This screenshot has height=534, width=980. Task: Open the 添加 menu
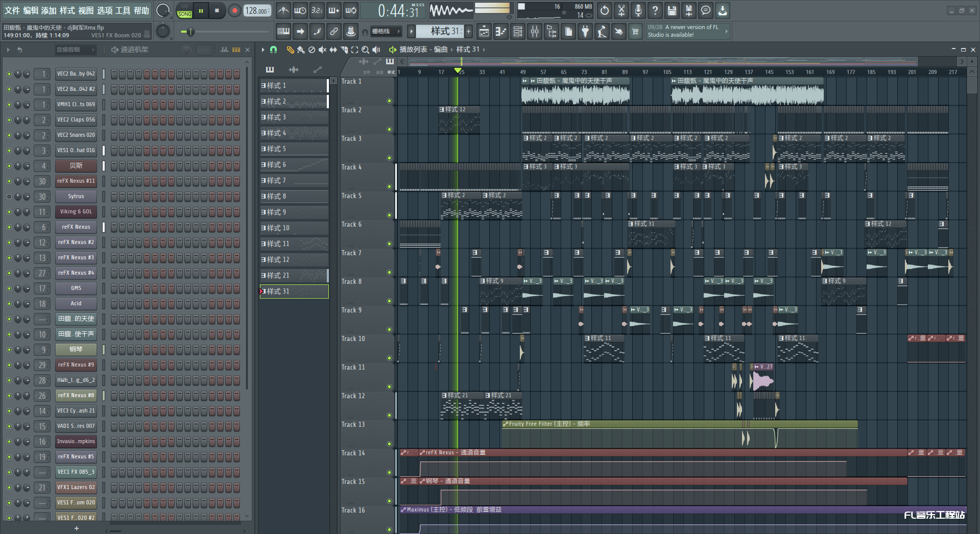coord(49,10)
